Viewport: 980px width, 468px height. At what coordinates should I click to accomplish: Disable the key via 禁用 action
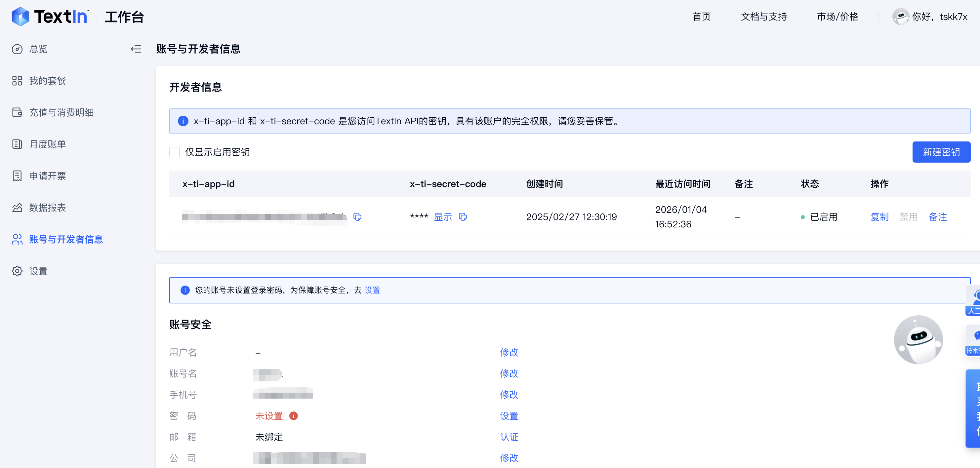click(x=909, y=217)
